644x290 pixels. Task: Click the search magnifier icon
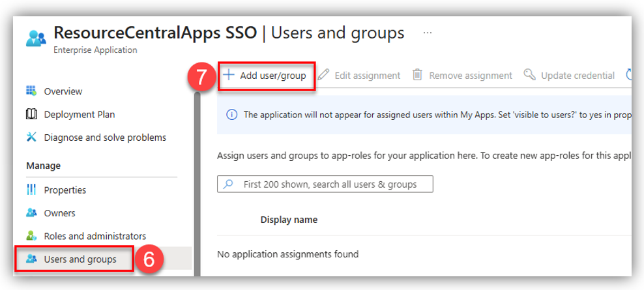click(228, 184)
